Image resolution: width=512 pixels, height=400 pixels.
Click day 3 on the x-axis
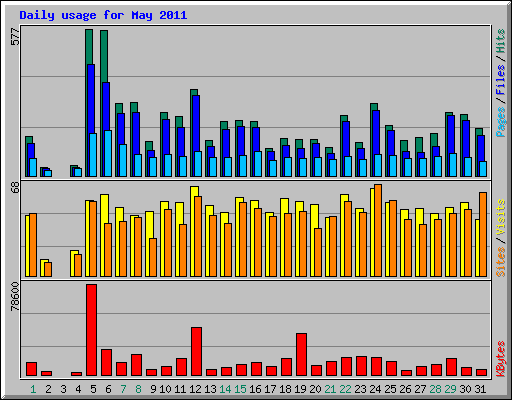pos(63,389)
